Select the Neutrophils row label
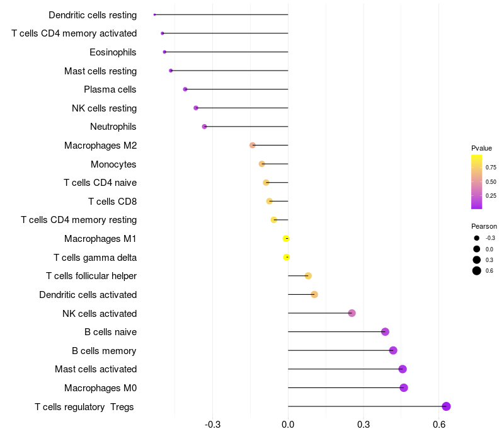504x441 pixels. [113, 127]
